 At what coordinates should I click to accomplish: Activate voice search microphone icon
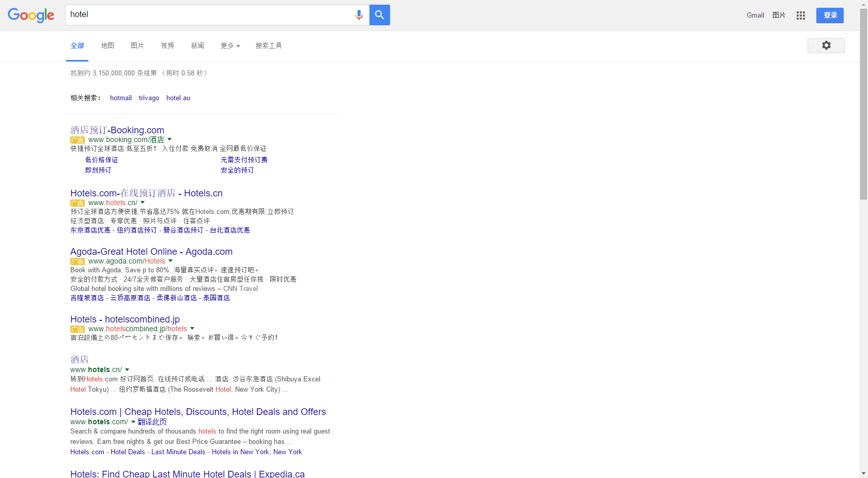[x=359, y=15]
